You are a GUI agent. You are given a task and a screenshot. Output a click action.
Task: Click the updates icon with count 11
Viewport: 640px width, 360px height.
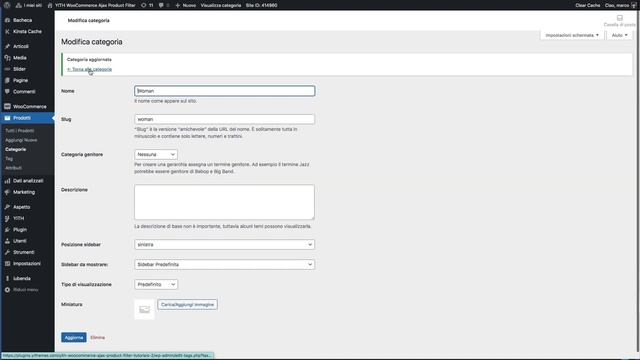tap(147, 5)
